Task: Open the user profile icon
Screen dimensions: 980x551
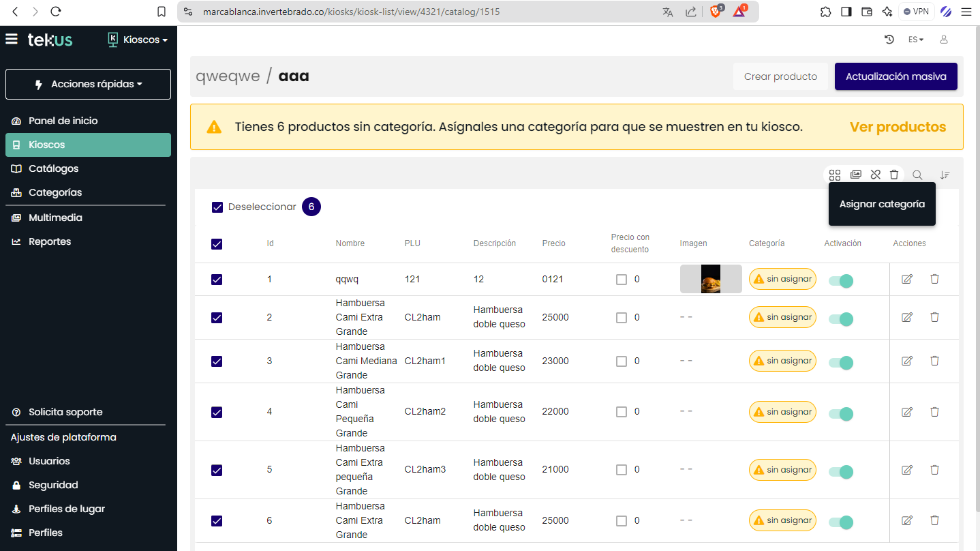Action: (x=944, y=40)
